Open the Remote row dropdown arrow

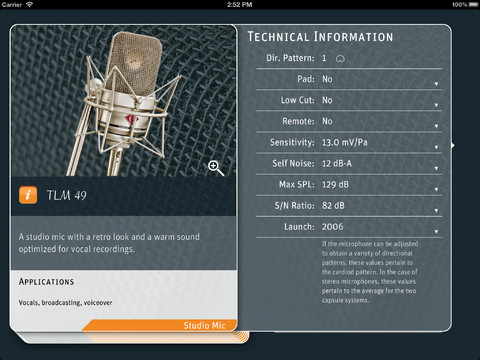tap(436, 126)
